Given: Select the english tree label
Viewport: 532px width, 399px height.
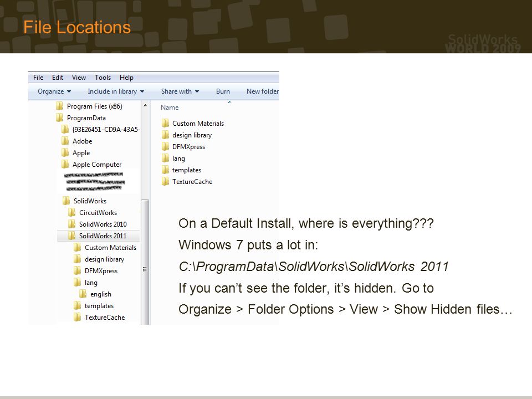Looking at the screenshot, I should pyautogui.click(x=101, y=294).
